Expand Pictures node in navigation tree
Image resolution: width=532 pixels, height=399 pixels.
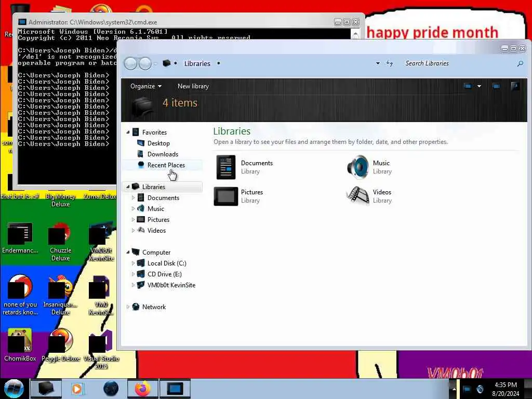[133, 219]
